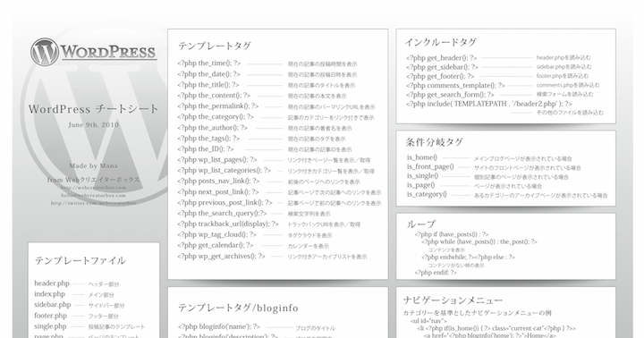Click the '<?php the_permalink(); ?>' code line

(x=217, y=106)
